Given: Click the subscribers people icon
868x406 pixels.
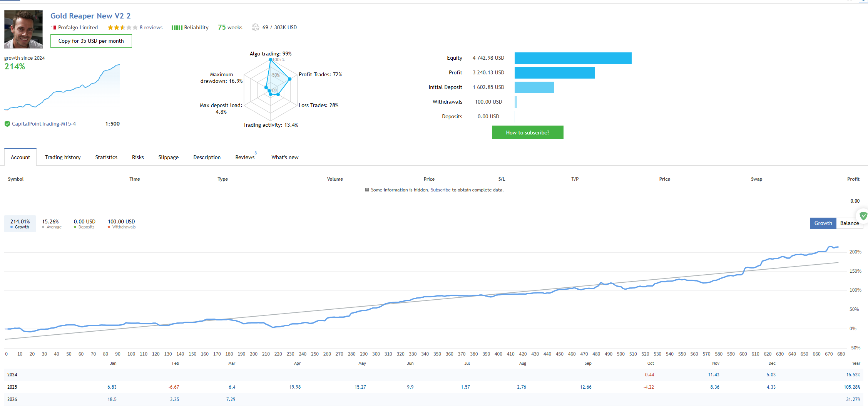Looking at the screenshot, I should pyautogui.click(x=255, y=27).
